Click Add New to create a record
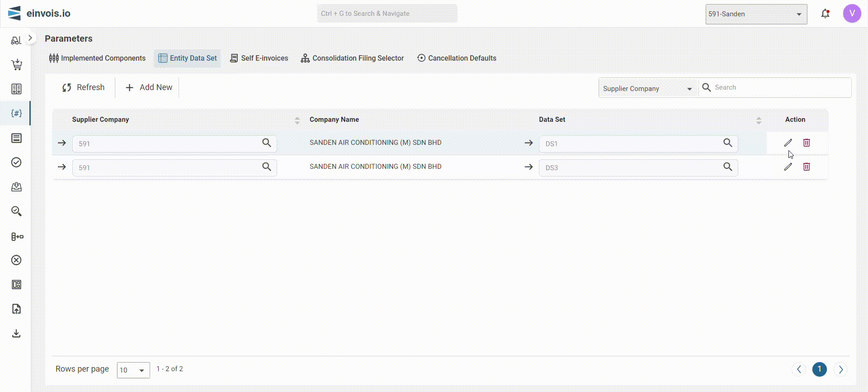The width and height of the screenshot is (868, 392). 149,87
